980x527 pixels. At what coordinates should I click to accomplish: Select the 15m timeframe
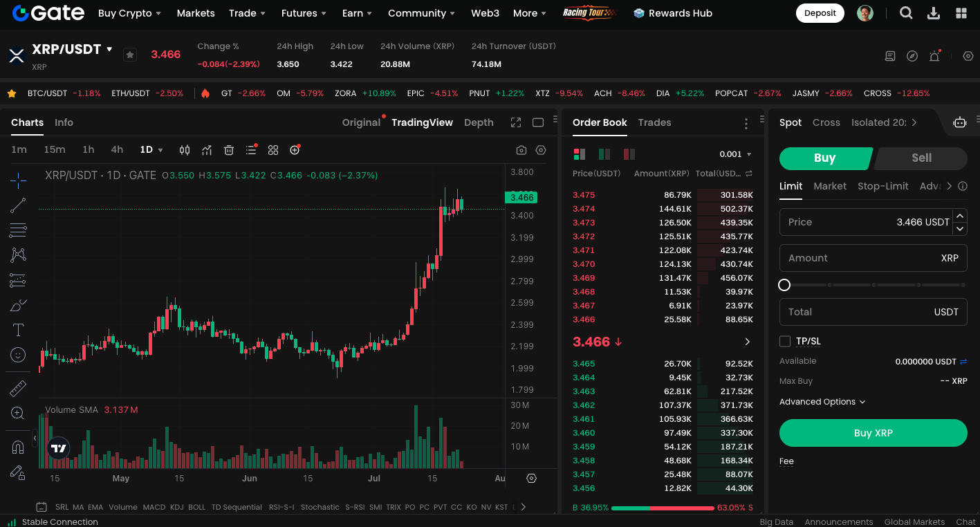55,150
